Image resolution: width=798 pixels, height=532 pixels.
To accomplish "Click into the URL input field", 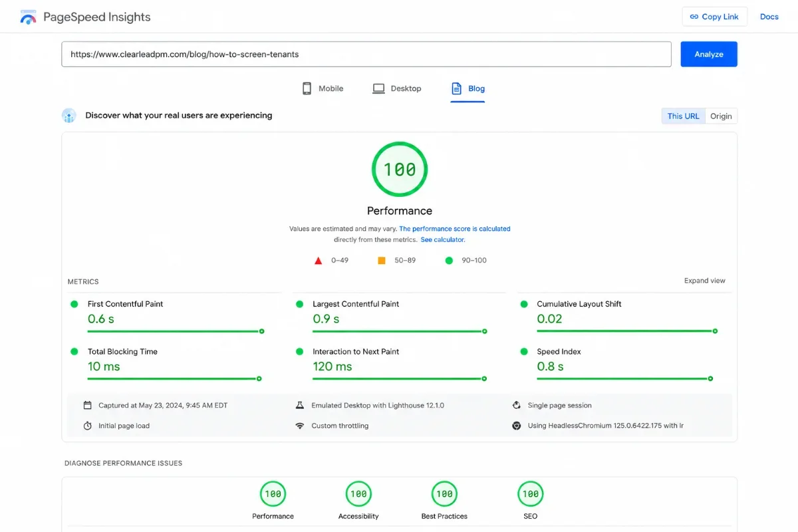I will point(366,55).
